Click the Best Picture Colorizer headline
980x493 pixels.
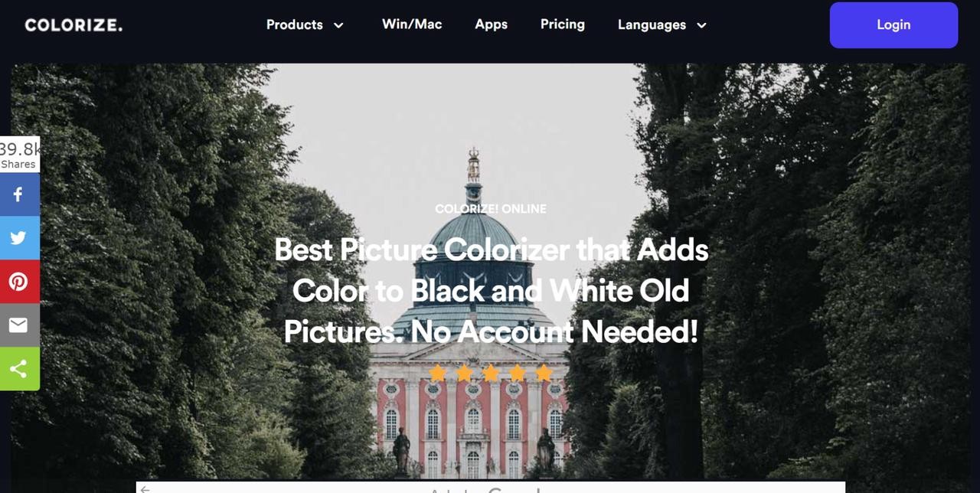491,291
